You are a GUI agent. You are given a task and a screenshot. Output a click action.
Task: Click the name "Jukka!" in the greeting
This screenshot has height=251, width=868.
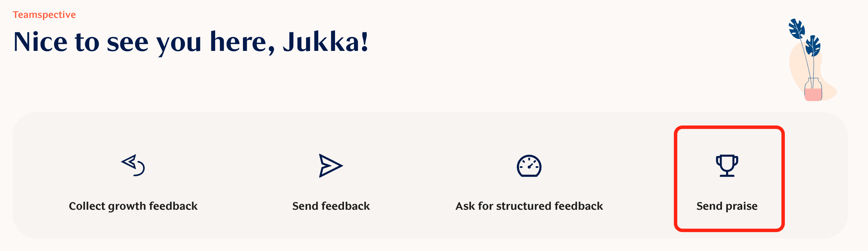325,42
